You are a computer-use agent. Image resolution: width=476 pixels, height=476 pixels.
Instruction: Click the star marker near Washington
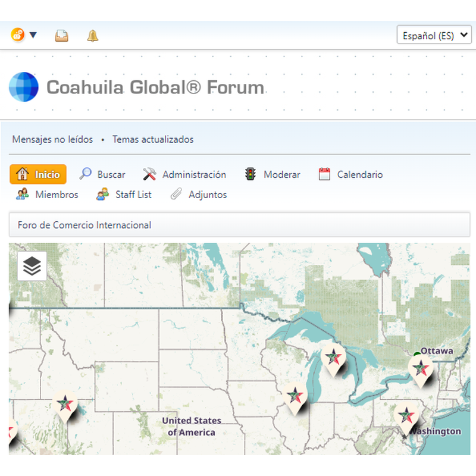[x=406, y=418]
